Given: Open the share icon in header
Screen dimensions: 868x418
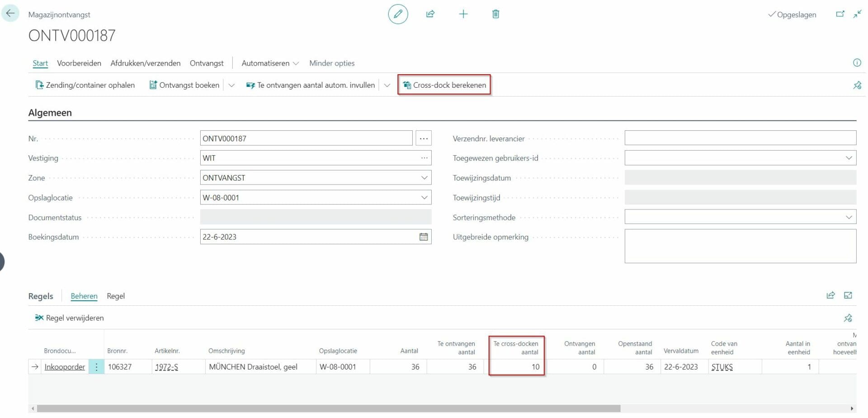Looking at the screenshot, I should coord(430,14).
